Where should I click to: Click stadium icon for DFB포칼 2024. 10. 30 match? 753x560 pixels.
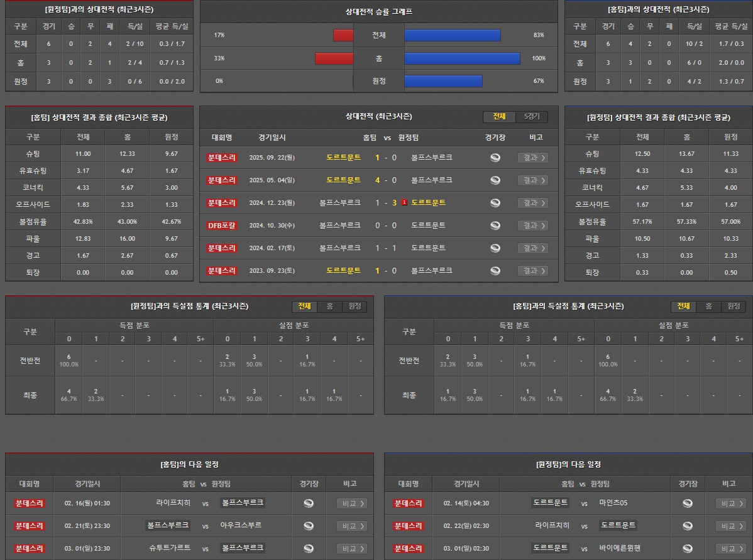pos(495,226)
